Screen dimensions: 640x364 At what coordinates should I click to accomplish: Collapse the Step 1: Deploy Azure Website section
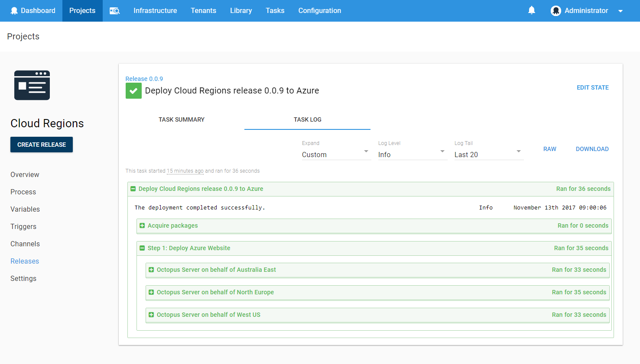[x=142, y=248]
